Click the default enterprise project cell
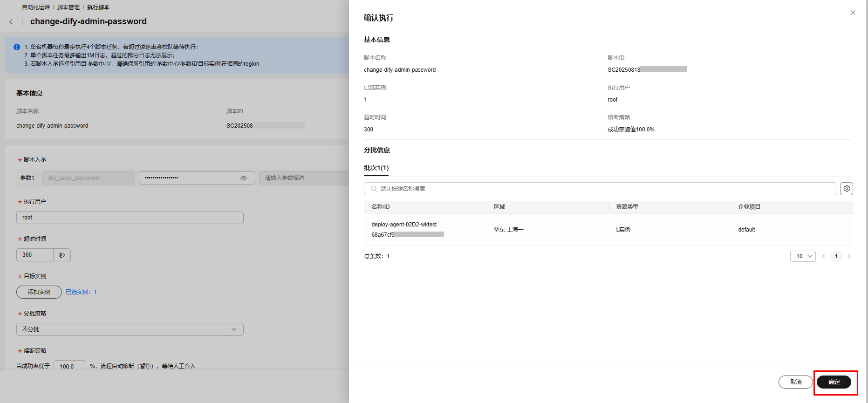Viewport: 868px width, 403px height. (x=746, y=230)
